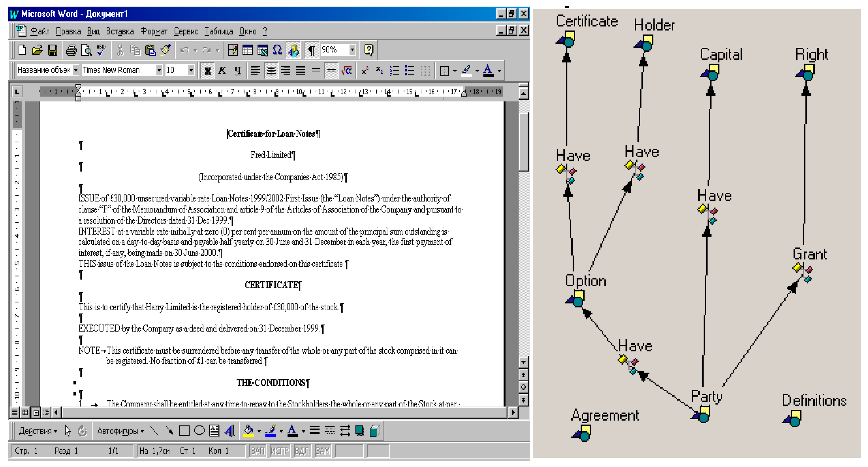868x467 pixels.
Task: Click the Insert Table grid icon
Action: [x=248, y=50]
